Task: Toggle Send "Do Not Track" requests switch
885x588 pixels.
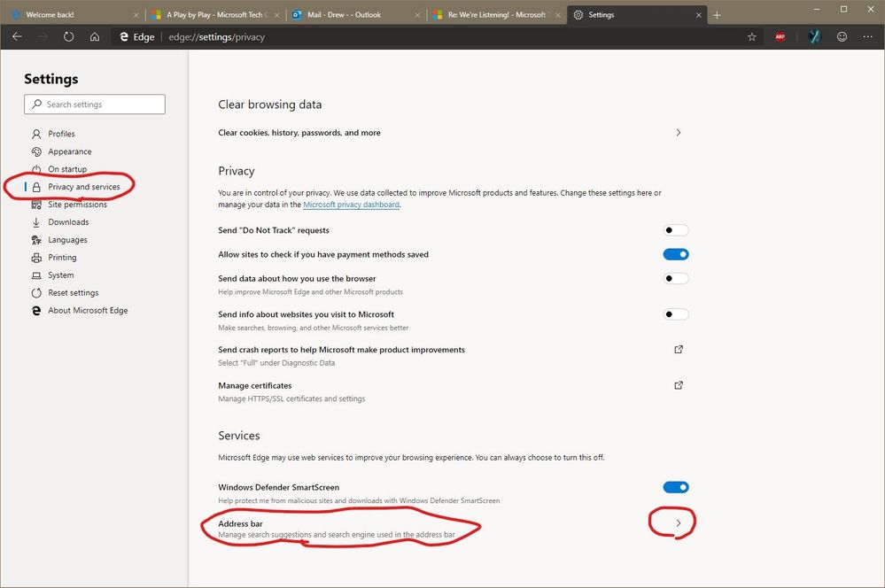Action: (x=676, y=229)
